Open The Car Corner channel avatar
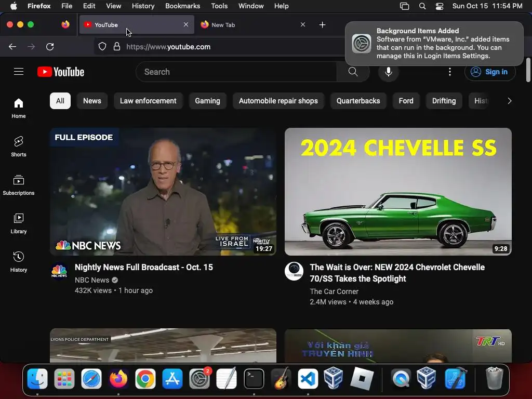 pos(294,271)
